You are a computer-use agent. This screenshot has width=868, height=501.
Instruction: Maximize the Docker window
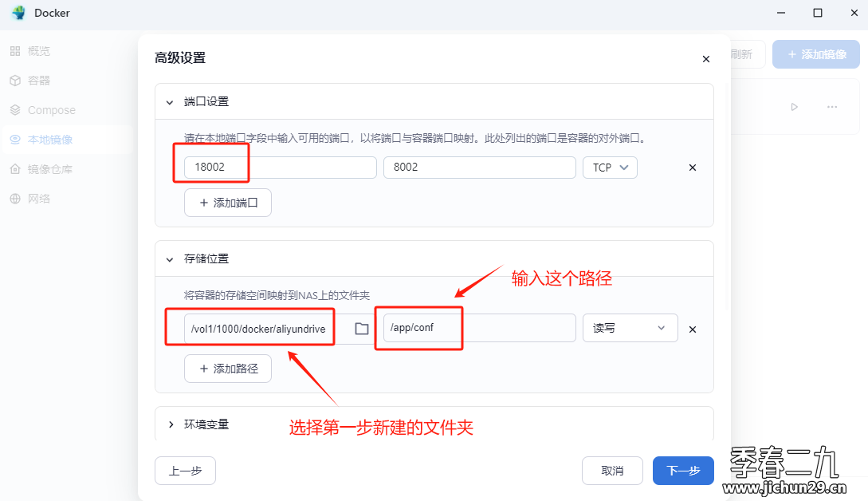point(818,13)
